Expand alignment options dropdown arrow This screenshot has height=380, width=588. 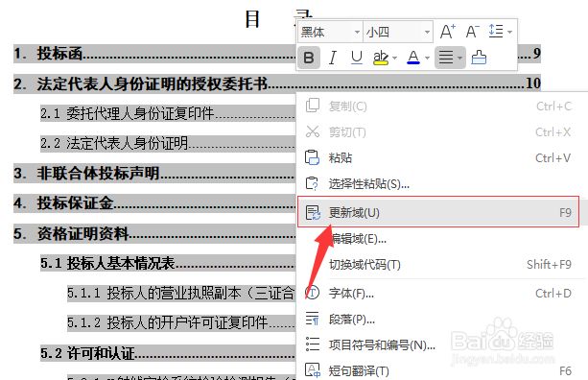click(x=459, y=58)
